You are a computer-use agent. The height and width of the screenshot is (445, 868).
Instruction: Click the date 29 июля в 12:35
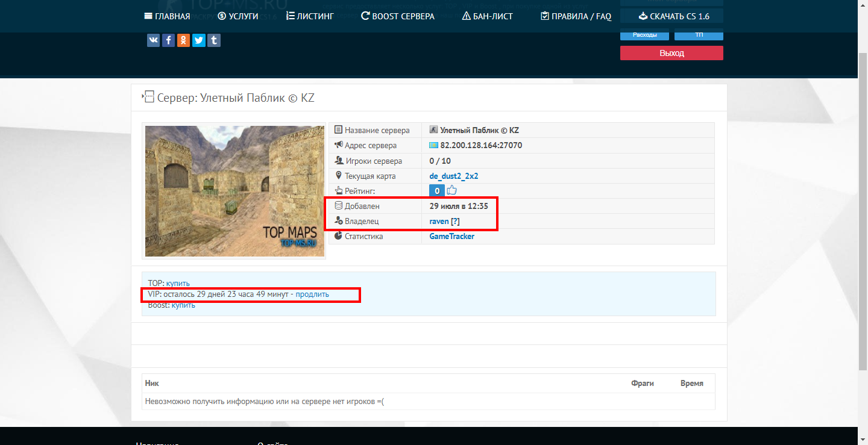coord(459,206)
